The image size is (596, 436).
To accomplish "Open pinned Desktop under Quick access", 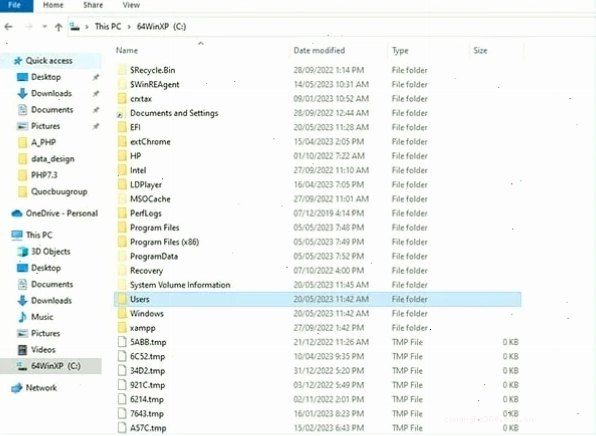I will point(46,77).
